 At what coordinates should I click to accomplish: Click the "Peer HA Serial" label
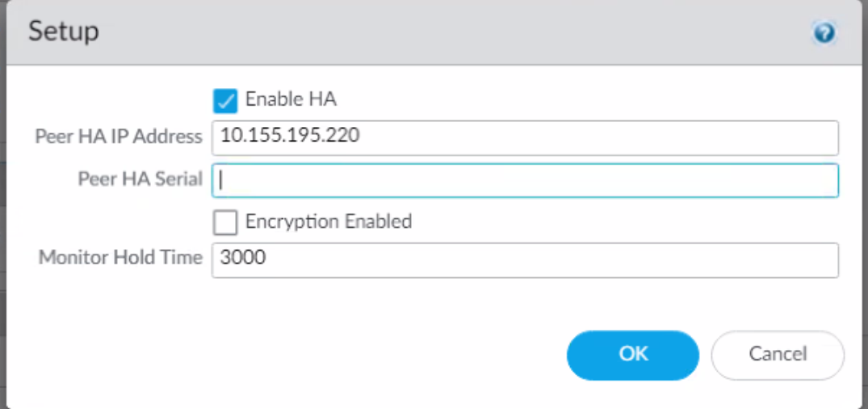pos(140,179)
